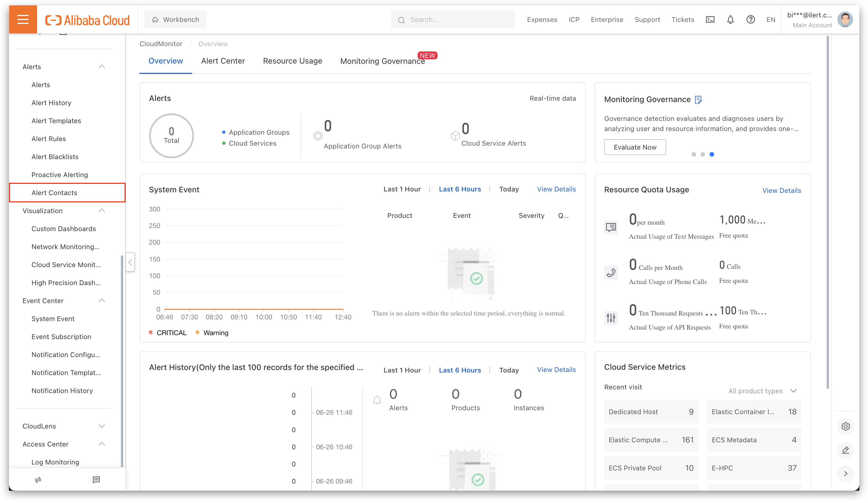868x503 pixels.
Task: Expand the CloudLens sidebar section
Action: pos(102,426)
